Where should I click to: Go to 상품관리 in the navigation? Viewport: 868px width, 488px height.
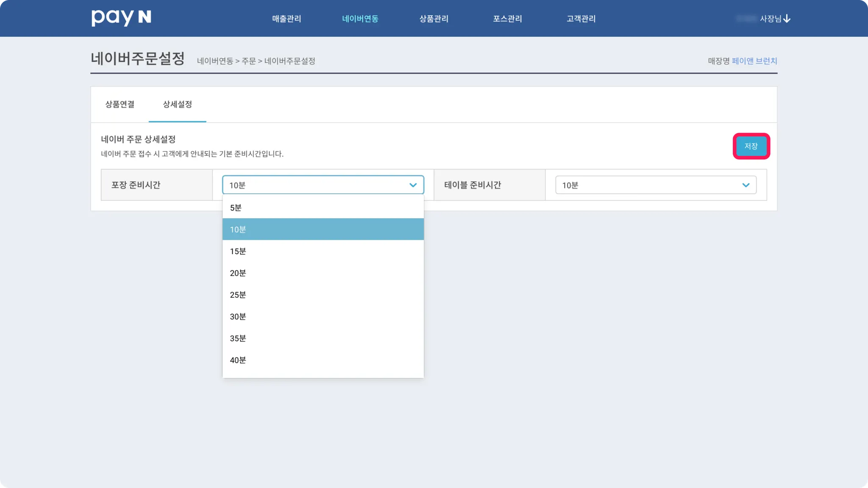pyautogui.click(x=434, y=19)
